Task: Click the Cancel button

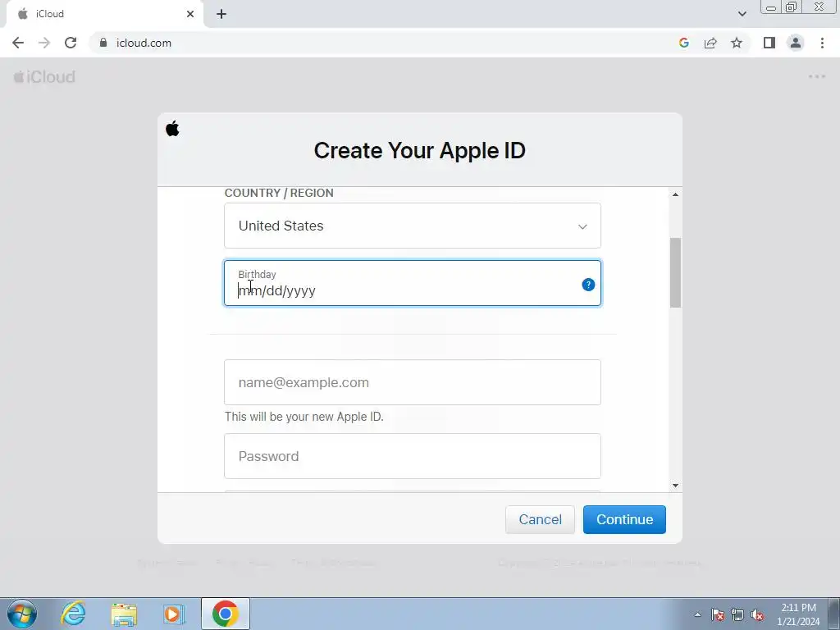Action: pos(540,519)
